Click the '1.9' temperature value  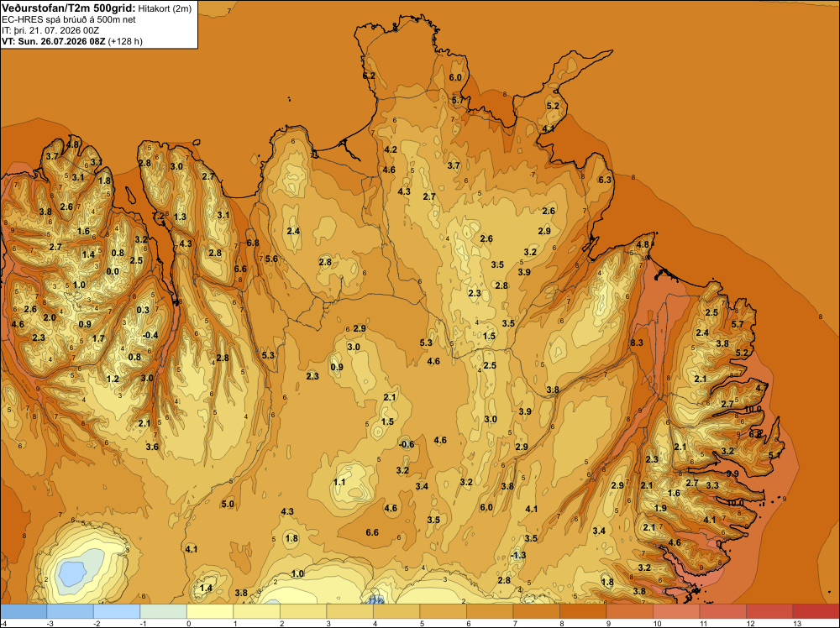point(660,508)
